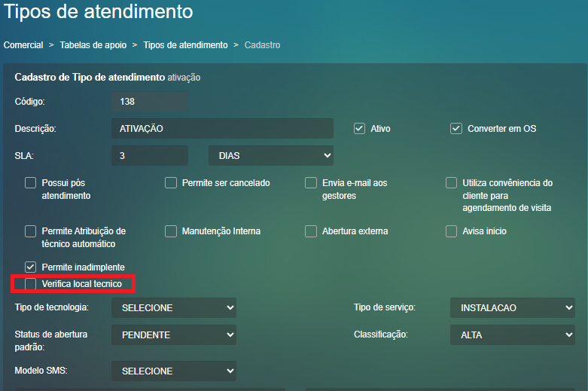588x391 pixels.
Task: Tick the Permite ser cancelado checkbox
Action: pos(171,183)
